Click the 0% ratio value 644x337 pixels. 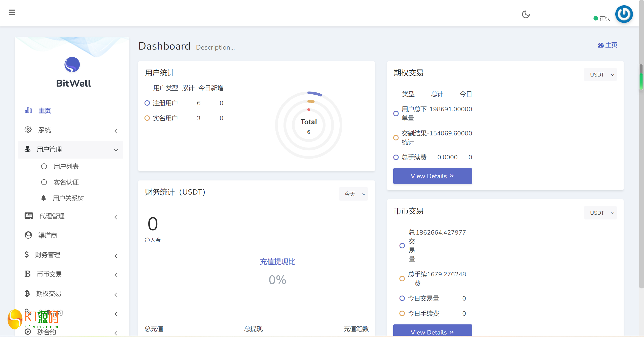pyautogui.click(x=277, y=280)
